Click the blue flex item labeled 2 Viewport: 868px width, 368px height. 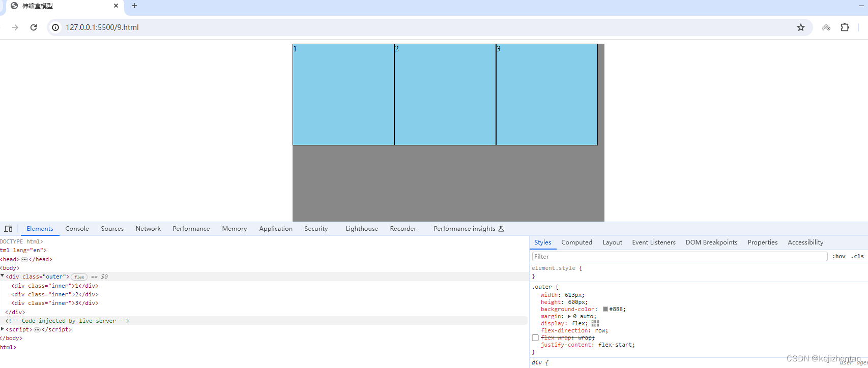point(445,95)
